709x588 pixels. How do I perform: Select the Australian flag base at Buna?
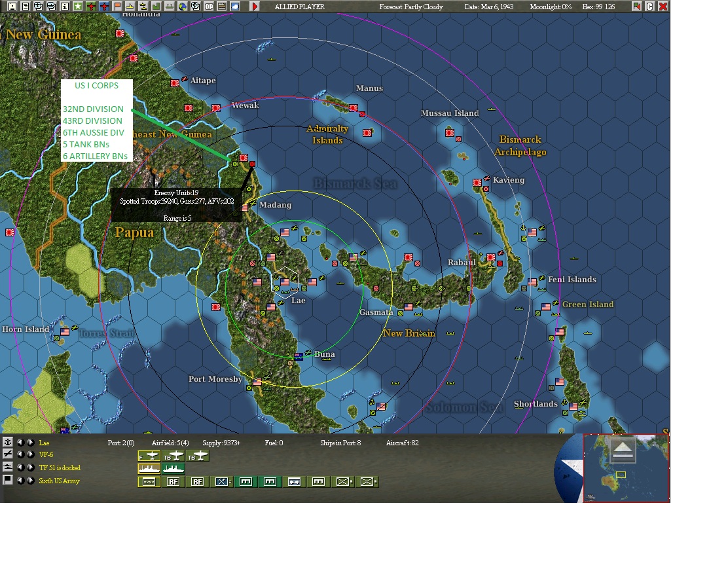(x=299, y=356)
